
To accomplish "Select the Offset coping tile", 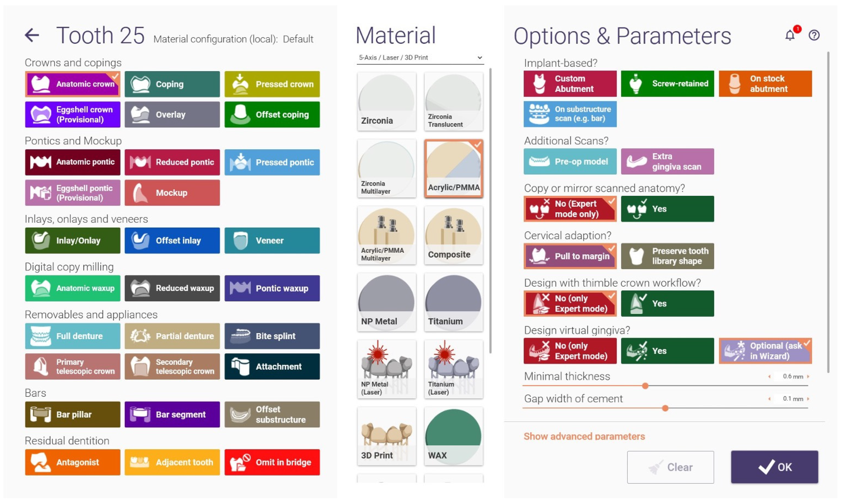I will 272,114.
